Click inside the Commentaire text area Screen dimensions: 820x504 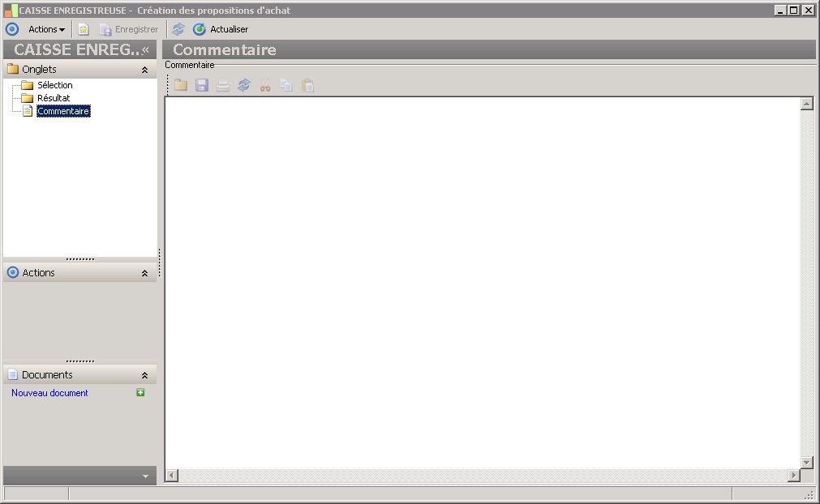pyautogui.click(x=483, y=283)
